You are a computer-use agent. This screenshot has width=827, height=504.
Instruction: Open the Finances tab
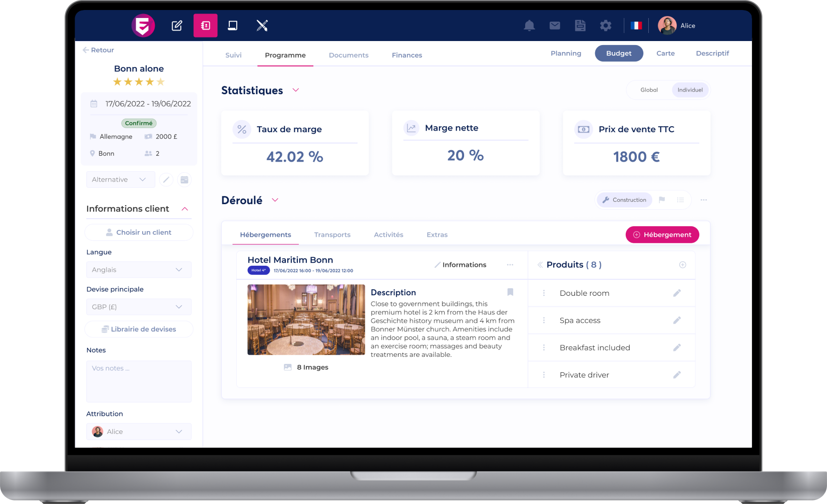[x=406, y=55]
